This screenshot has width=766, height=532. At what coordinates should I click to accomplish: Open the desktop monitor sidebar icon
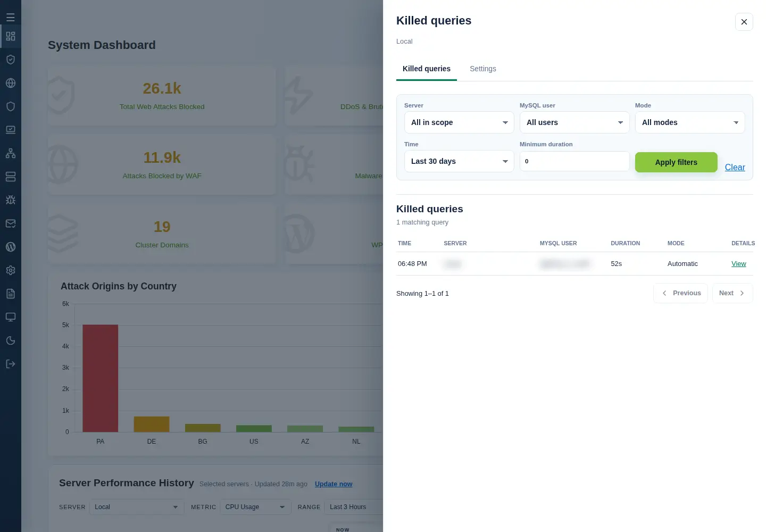[x=10, y=317]
